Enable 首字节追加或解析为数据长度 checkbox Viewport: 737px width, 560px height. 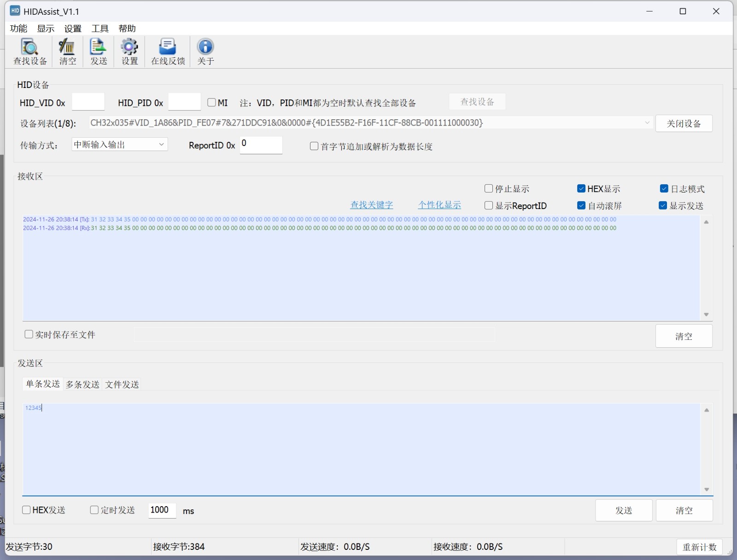314,146
